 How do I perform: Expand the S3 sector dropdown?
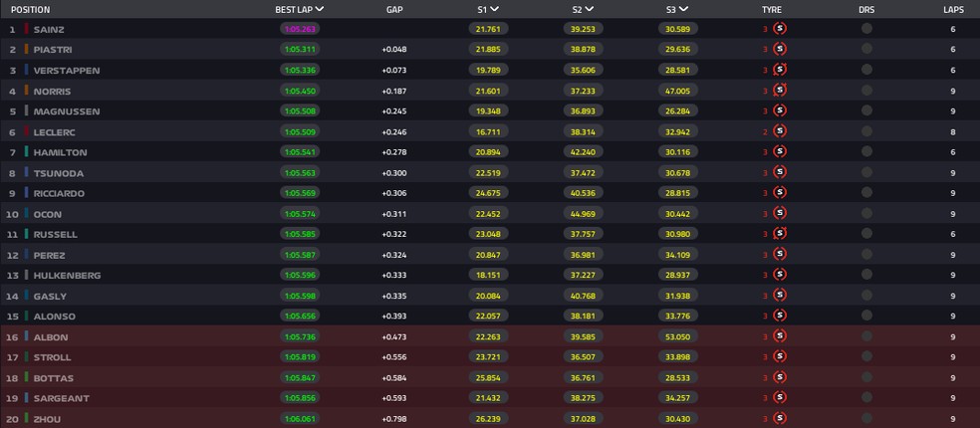point(684,9)
